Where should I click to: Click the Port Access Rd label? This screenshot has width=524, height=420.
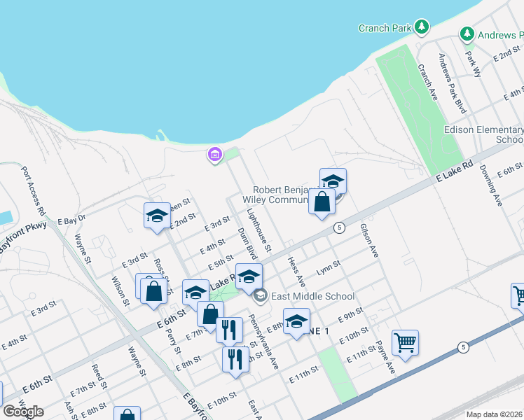(34, 191)
